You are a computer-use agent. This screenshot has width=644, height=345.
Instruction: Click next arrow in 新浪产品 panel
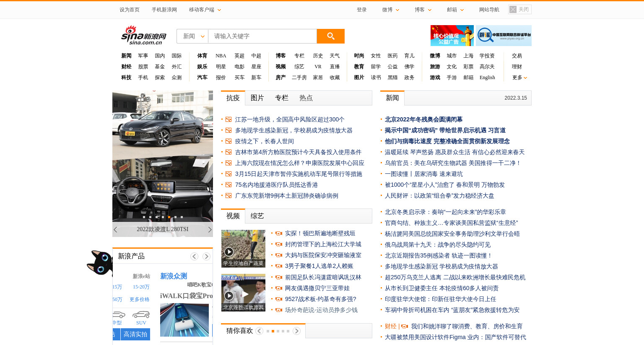pos(206,256)
